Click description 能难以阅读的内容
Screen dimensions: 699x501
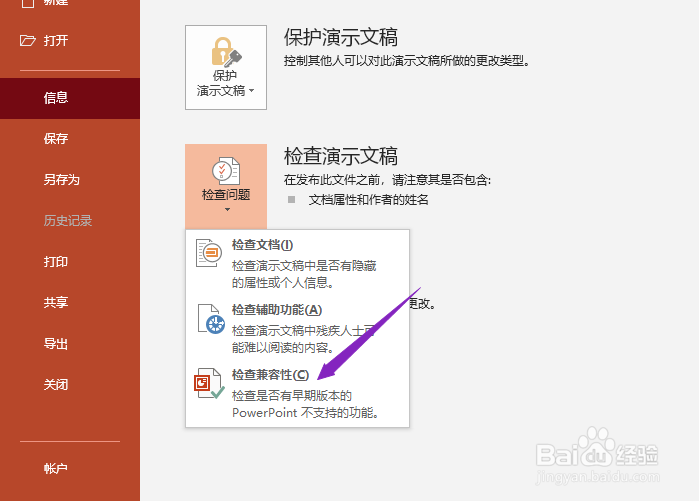[283, 348]
